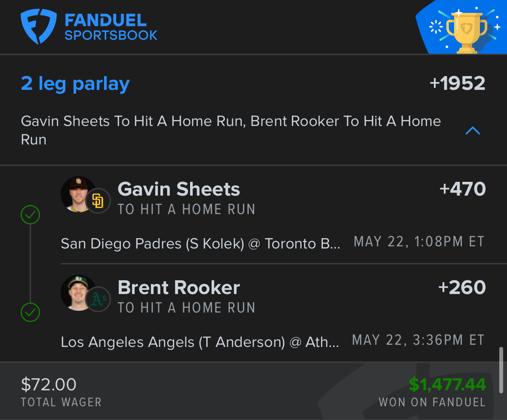Click the FanDuel shield logo icon
The image size is (507, 420).
click(x=39, y=27)
